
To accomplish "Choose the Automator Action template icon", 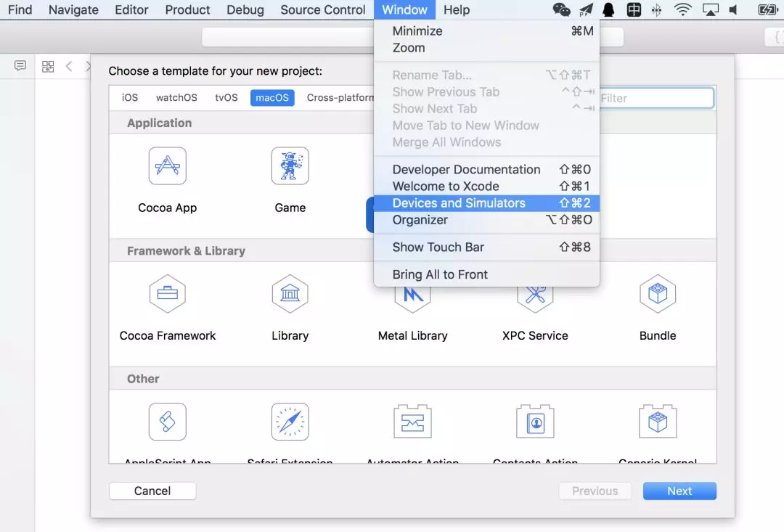I will (x=412, y=422).
